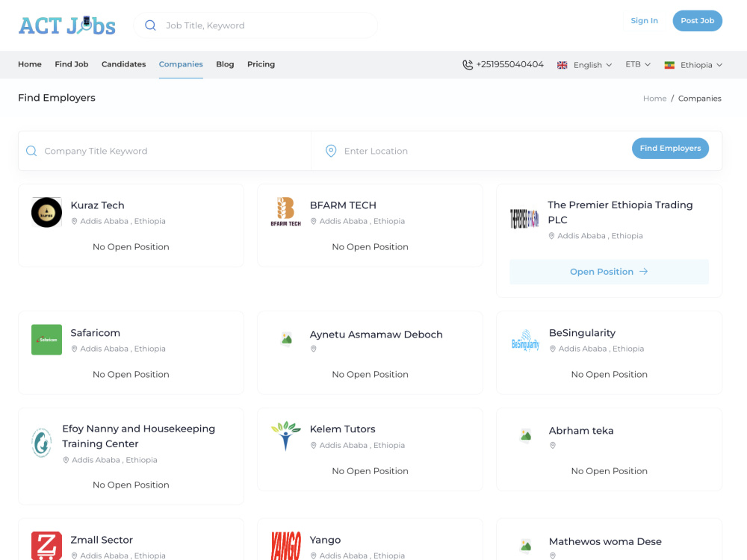
Task: Click the phone icon next to +251955040404
Action: coord(468,65)
